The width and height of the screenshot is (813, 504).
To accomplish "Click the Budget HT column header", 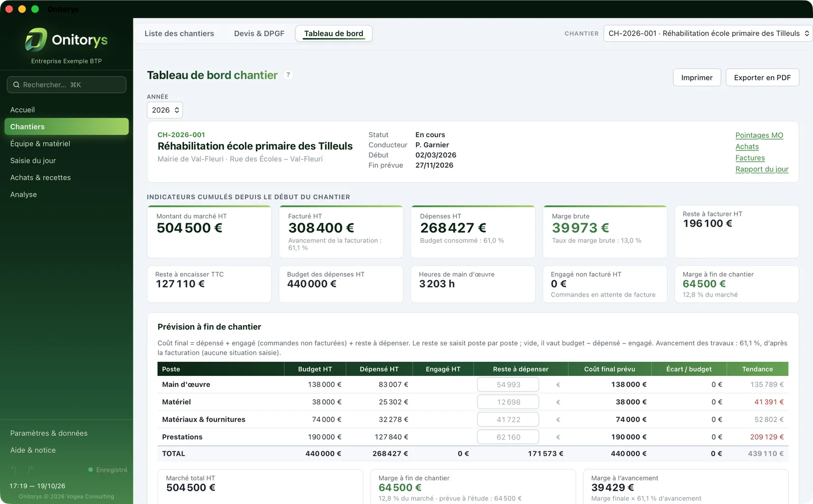I will click(315, 369).
